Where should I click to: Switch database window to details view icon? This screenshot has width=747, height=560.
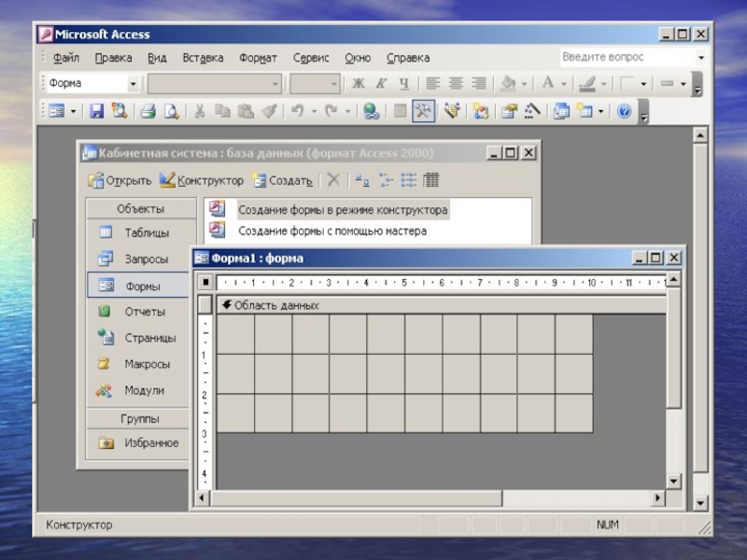pos(430,180)
